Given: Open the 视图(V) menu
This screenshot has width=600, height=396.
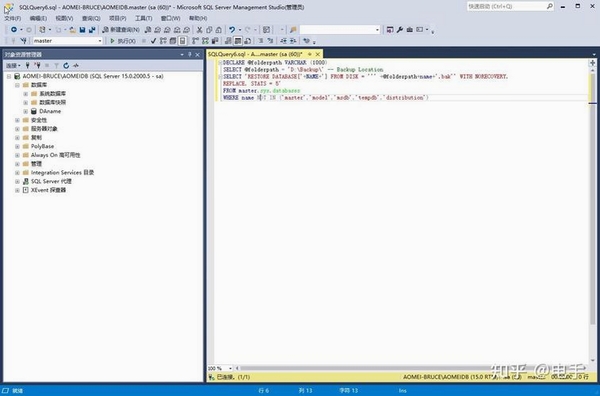Looking at the screenshot, I should tap(64, 18).
